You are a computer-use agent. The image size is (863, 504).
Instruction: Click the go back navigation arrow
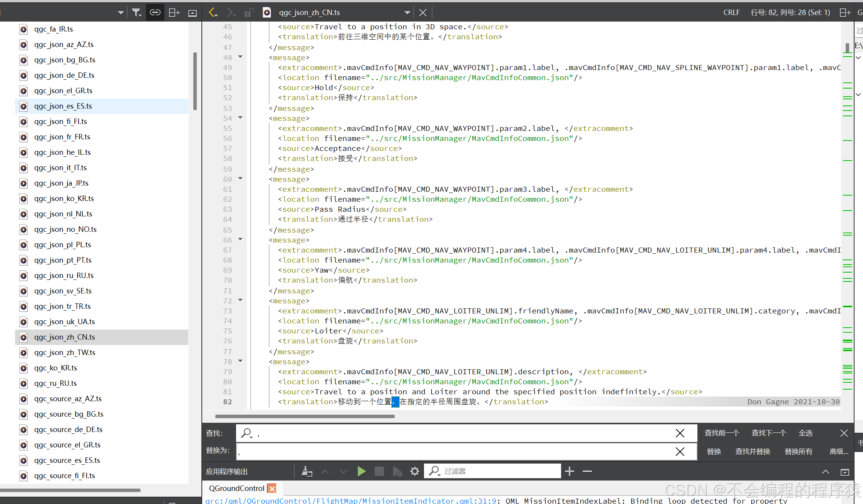213,13
